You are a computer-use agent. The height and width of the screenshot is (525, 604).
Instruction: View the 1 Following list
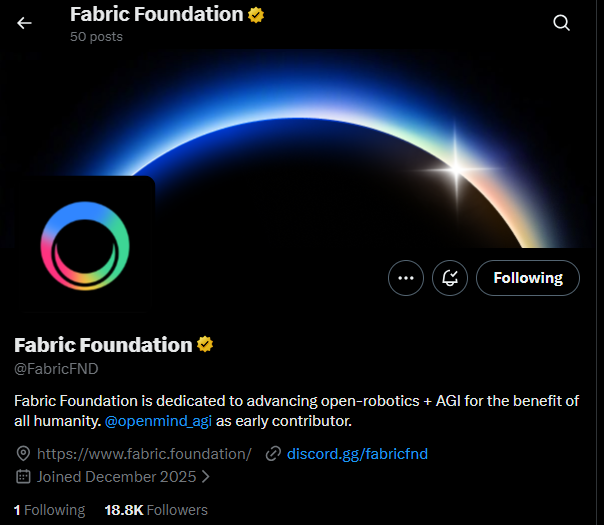pyautogui.click(x=49, y=510)
